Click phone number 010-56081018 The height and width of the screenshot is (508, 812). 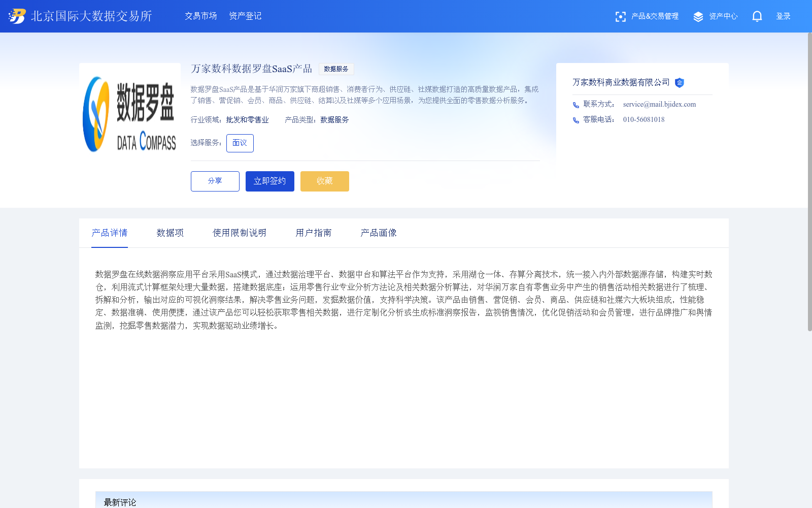point(644,119)
